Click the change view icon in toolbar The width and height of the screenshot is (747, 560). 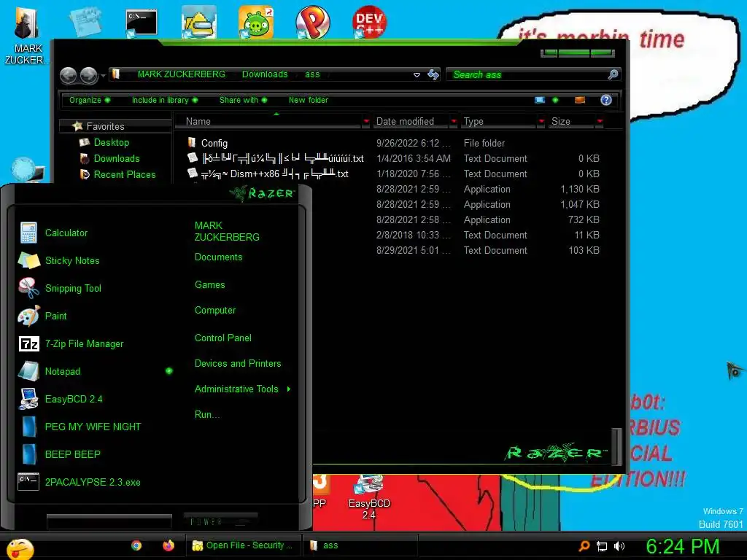(540, 100)
